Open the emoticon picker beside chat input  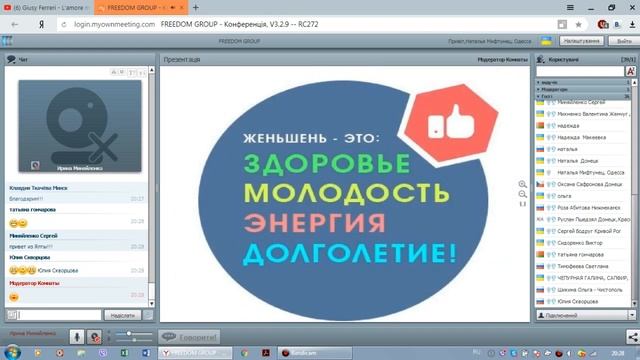12,315
